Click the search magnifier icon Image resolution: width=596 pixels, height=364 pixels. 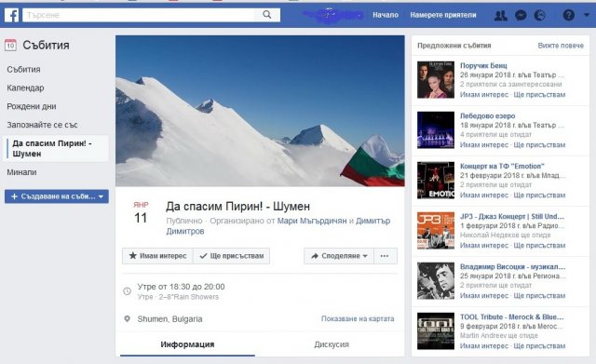coord(267,15)
